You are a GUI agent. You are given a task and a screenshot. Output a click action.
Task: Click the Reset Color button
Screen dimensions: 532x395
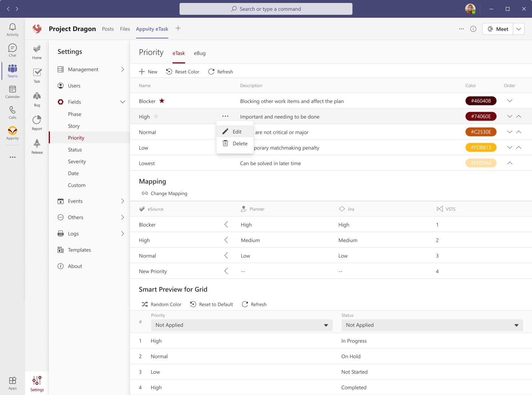(183, 72)
